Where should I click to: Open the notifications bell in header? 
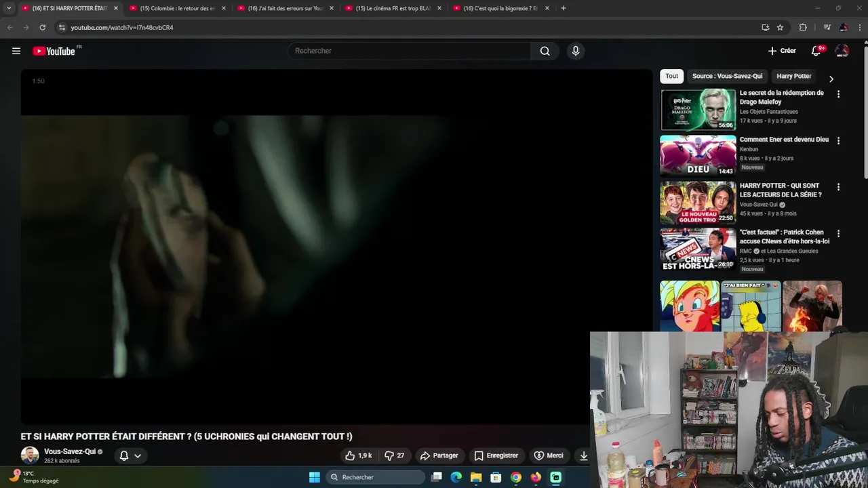(816, 51)
